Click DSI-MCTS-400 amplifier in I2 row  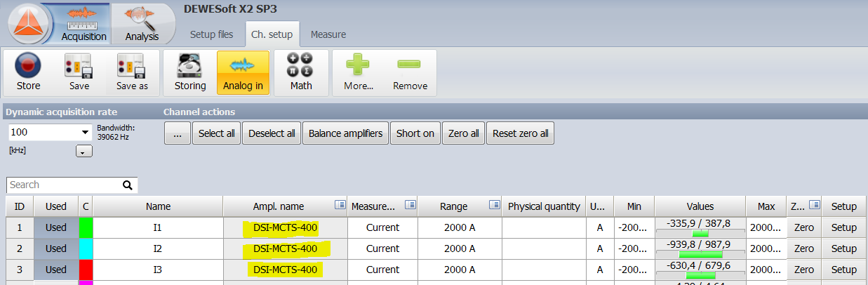pyautogui.click(x=286, y=248)
